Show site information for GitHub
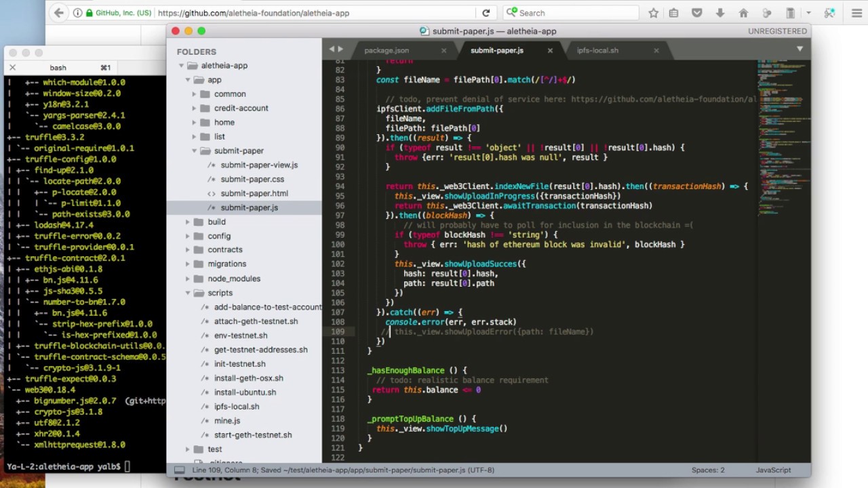This screenshot has height=488, width=868. (78, 13)
